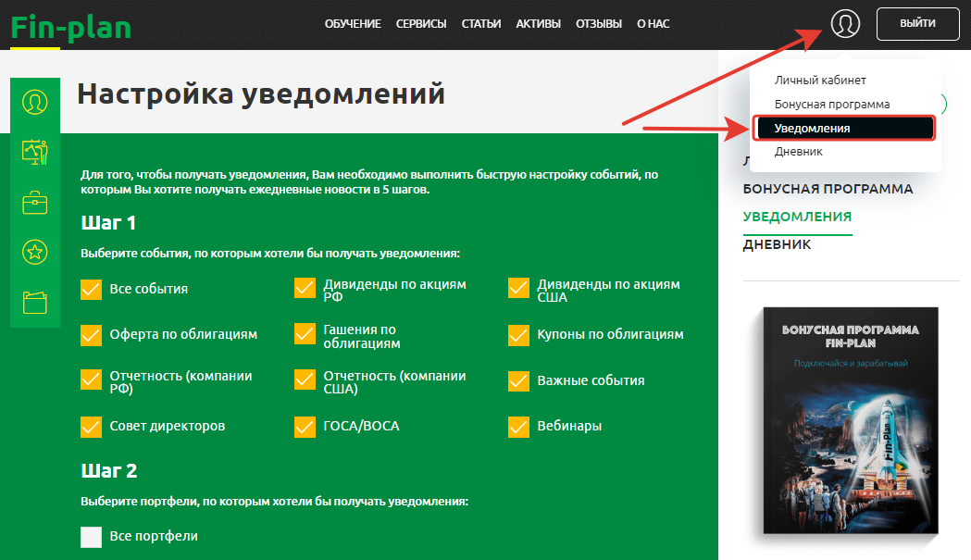The width and height of the screenshot is (971, 560).
Task: Click the briefcase icon in the sidebar
Action: pyautogui.click(x=35, y=202)
